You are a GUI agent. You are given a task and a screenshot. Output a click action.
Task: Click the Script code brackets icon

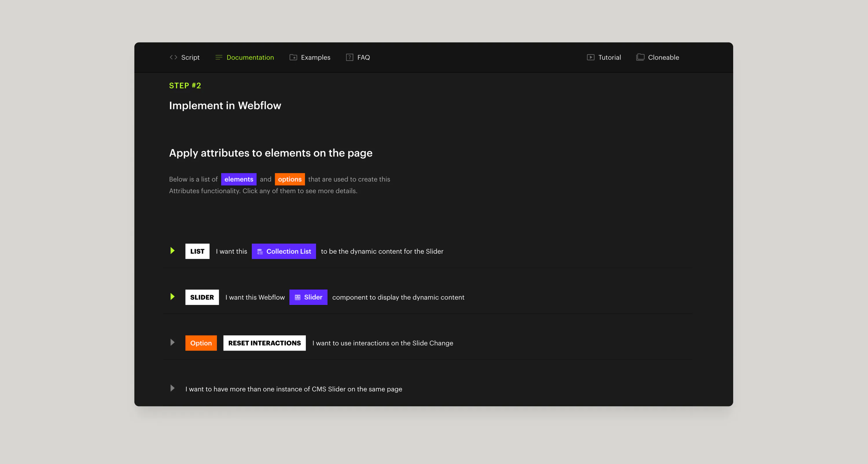[173, 57]
